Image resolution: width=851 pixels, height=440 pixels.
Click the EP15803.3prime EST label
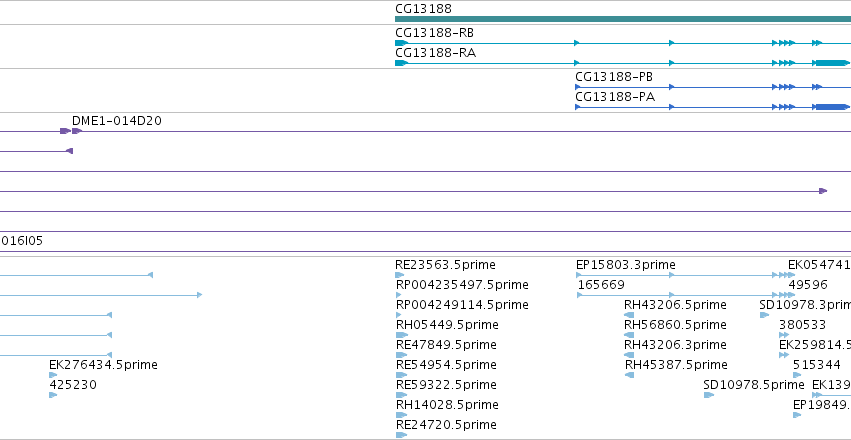626,265
